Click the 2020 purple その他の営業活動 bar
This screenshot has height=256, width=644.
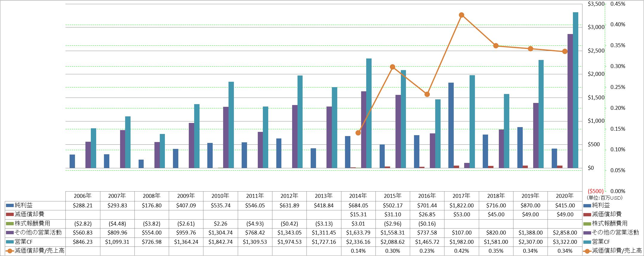[x=570, y=101]
